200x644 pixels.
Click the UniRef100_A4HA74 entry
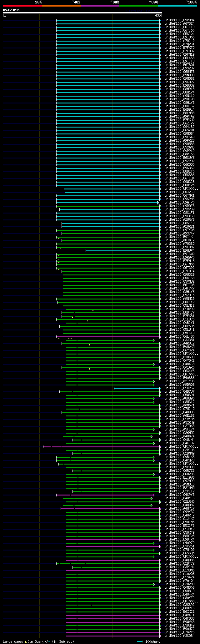179,436
